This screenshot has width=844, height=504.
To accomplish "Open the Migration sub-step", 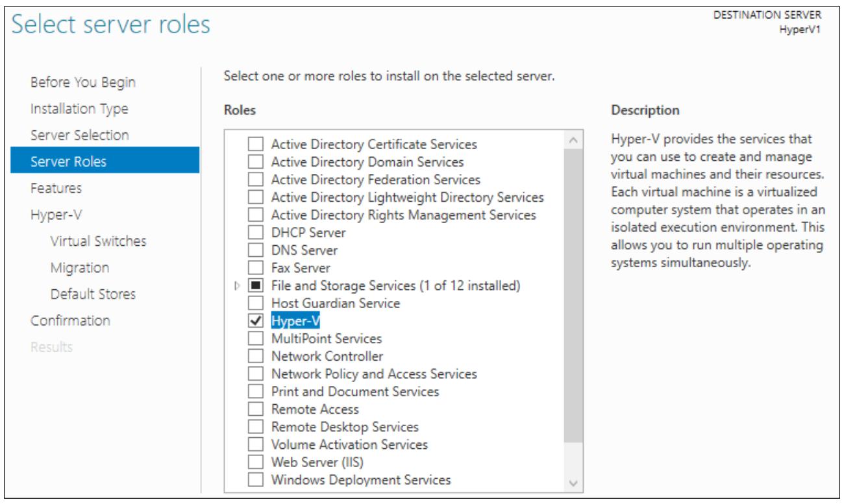I will click(80, 268).
